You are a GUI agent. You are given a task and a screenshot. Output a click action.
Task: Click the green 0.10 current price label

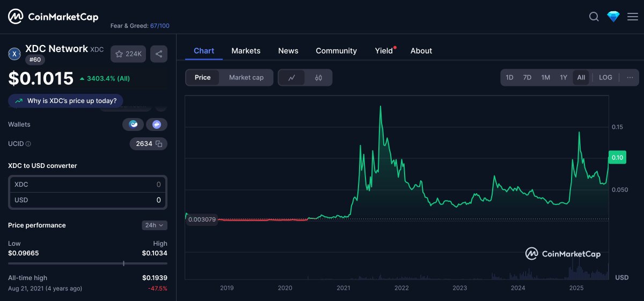click(617, 157)
